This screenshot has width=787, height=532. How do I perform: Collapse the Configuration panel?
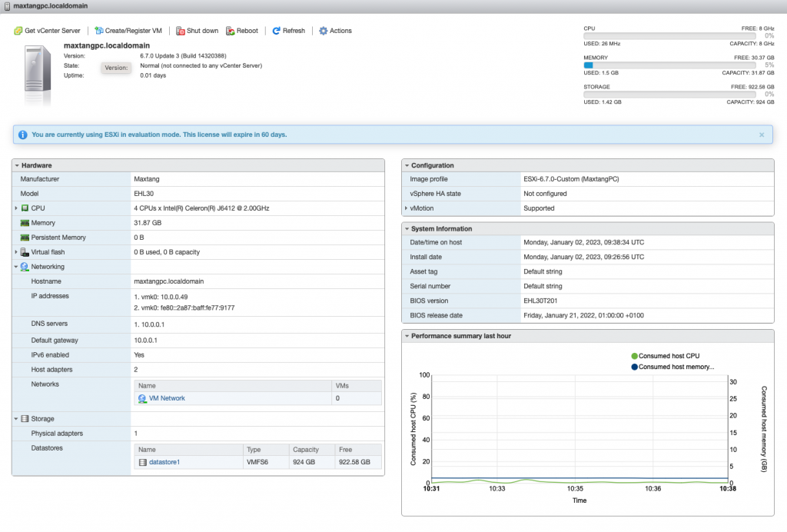click(407, 165)
